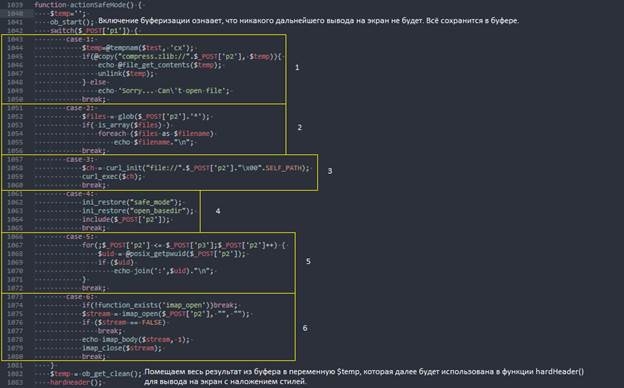Click the break; on line 1065
Viewport: 624px width, 388px height.
point(94,228)
